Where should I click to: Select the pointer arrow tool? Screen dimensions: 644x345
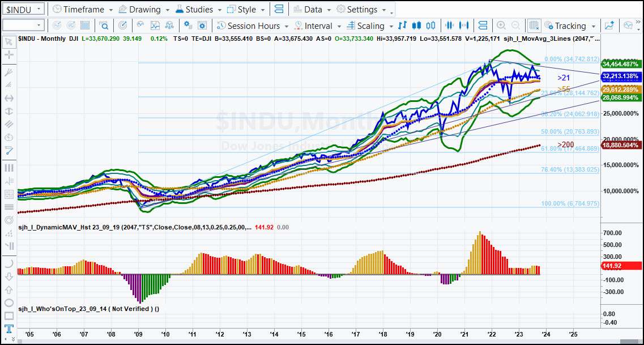8,42
